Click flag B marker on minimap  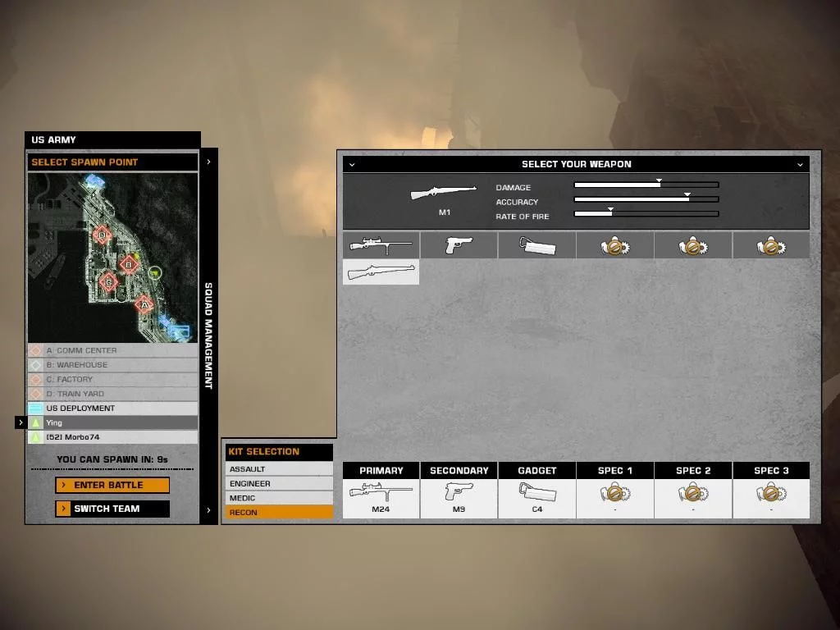click(129, 264)
